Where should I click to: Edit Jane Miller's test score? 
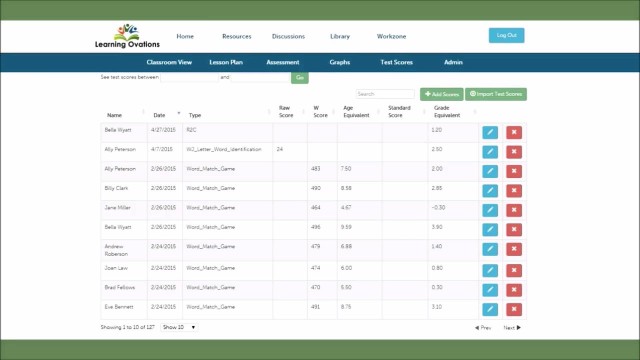(490, 210)
